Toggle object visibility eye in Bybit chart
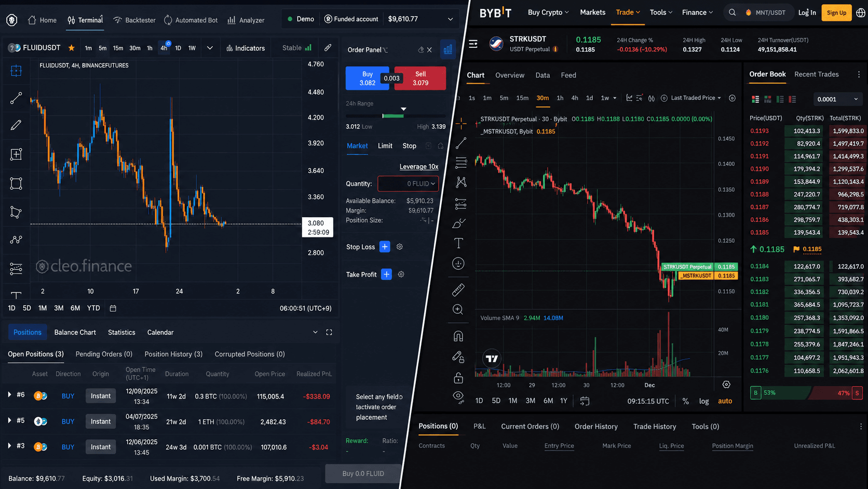The height and width of the screenshot is (489, 868). pos(458,396)
